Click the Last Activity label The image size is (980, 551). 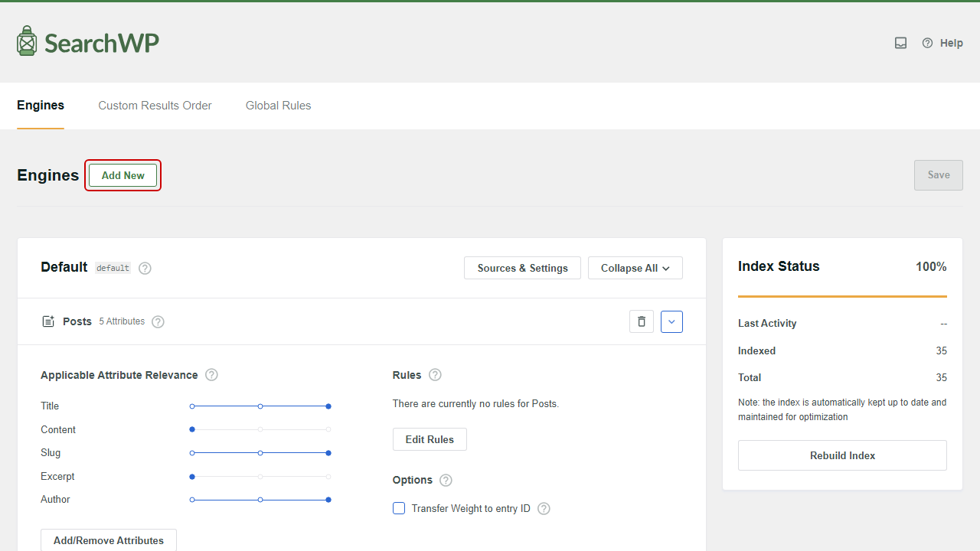[x=767, y=324]
